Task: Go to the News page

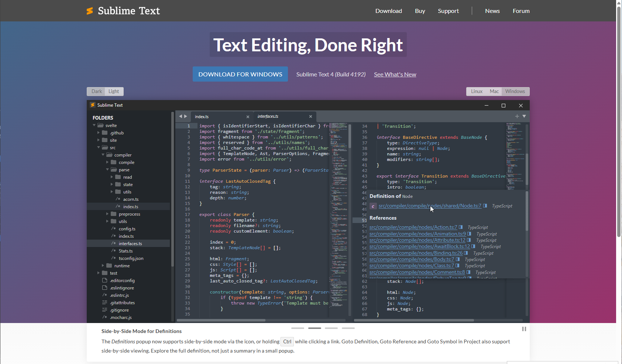Action: (x=492, y=11)
